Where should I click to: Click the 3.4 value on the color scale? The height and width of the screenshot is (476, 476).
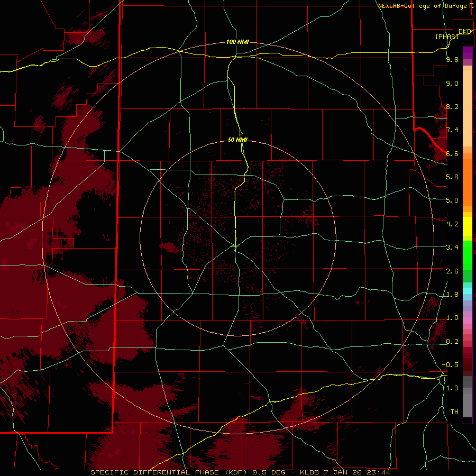coord(452,248)
